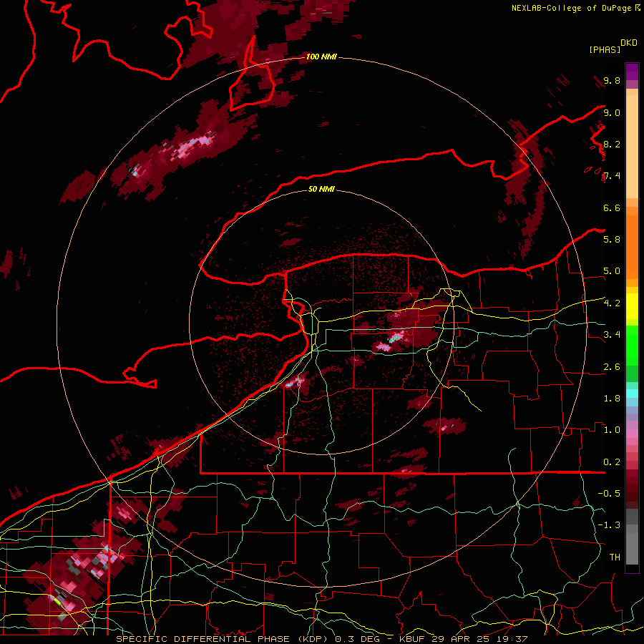Viewport: 644px width, 644px height.
Task: Click the 1.0 value on the scale
Action: (612, 430)
